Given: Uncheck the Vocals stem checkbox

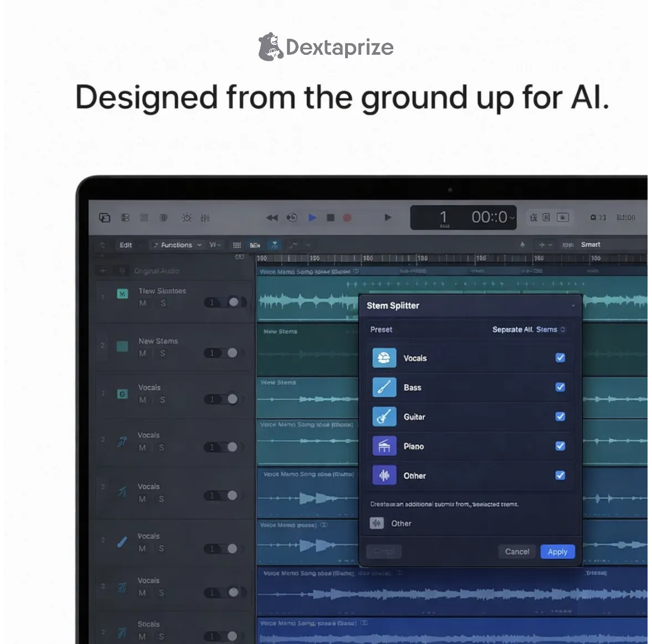Looking at the screenshot, I should tap(560, 358).
